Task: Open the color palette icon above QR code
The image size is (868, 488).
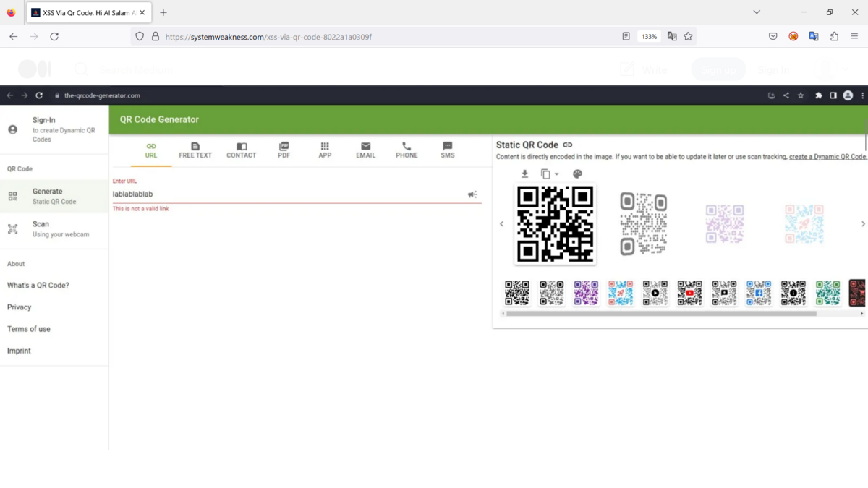Action: tap(577, 174)
